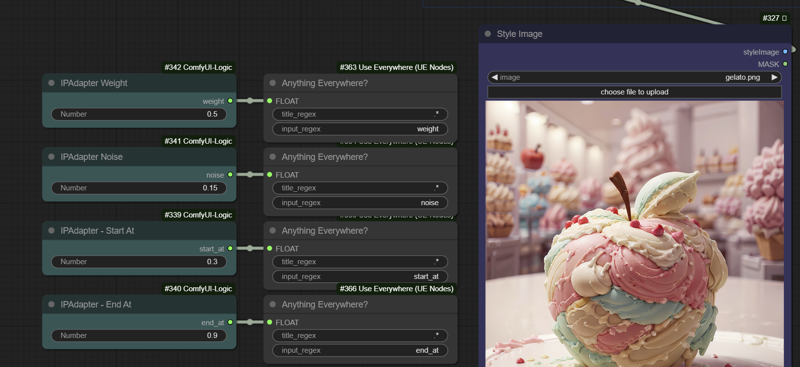Select the Style Image node title
Viewport: 800px width, 367px height.
519,34
